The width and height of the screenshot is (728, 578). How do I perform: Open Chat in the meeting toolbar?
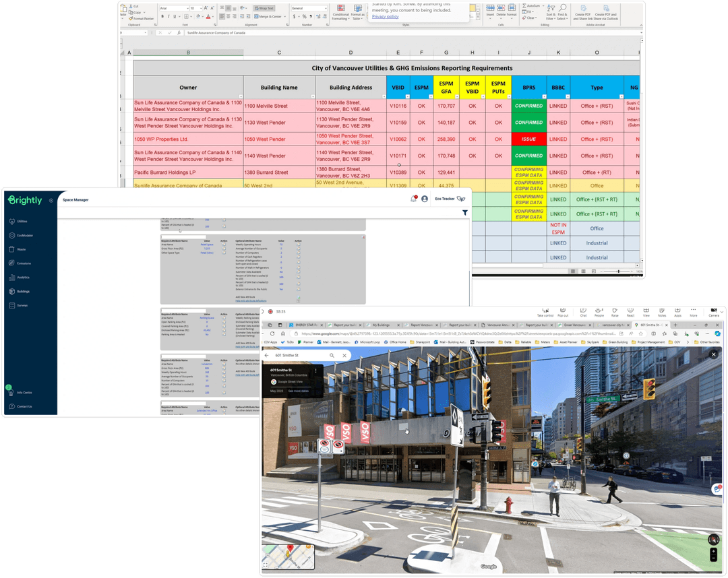(583, 312)
